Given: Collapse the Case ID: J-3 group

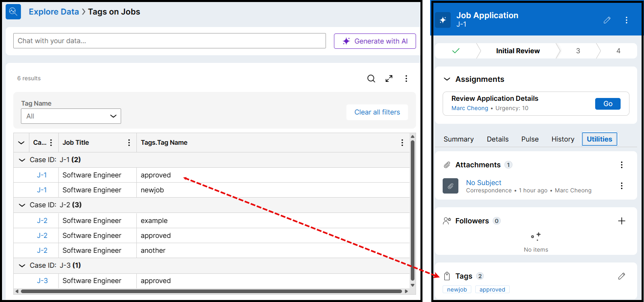Looking at the screenshot, I should tap(21, 266).
